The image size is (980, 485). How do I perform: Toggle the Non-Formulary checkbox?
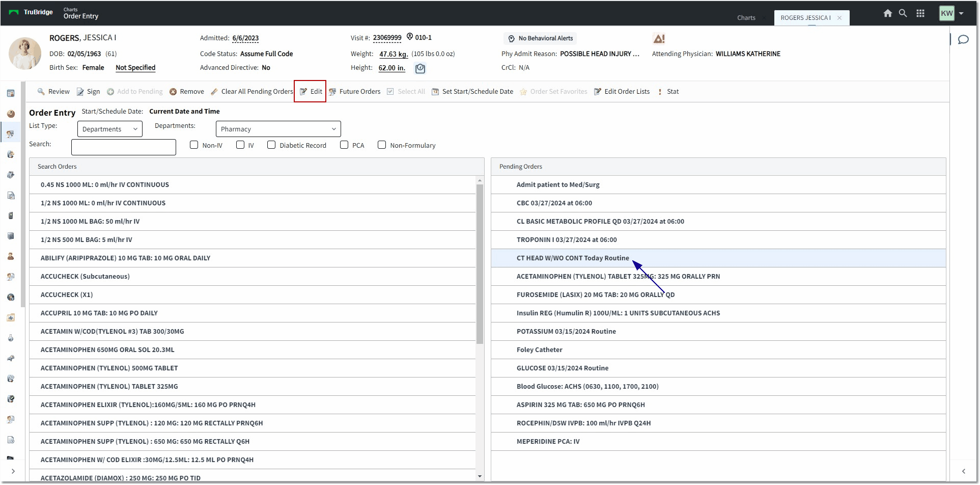(x=382, y=145)
